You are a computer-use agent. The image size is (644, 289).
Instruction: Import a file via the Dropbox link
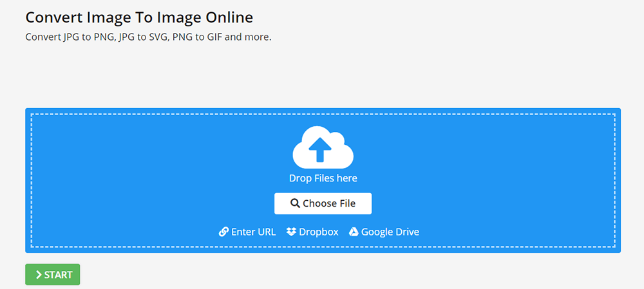(x=318, y=232)
